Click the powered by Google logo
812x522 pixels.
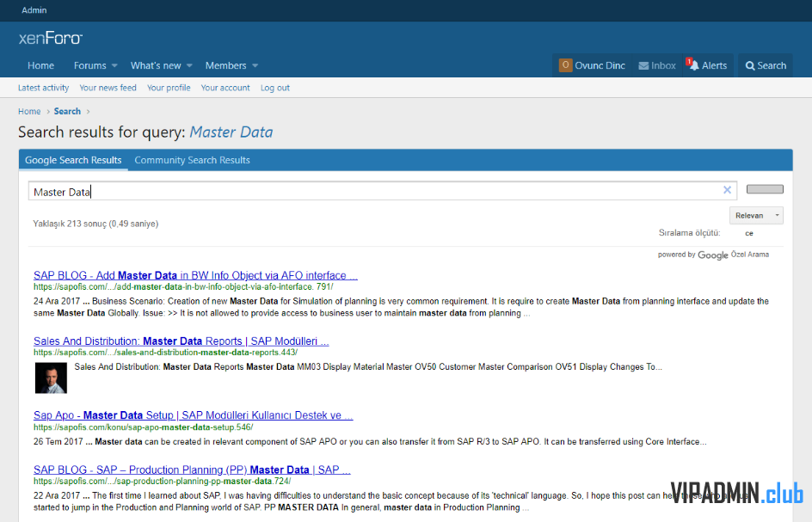point(713,255)
